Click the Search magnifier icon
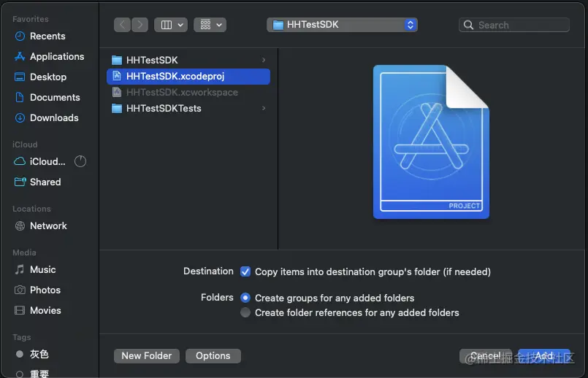Viewport: 588px width, 378px height. coord(468,25)
